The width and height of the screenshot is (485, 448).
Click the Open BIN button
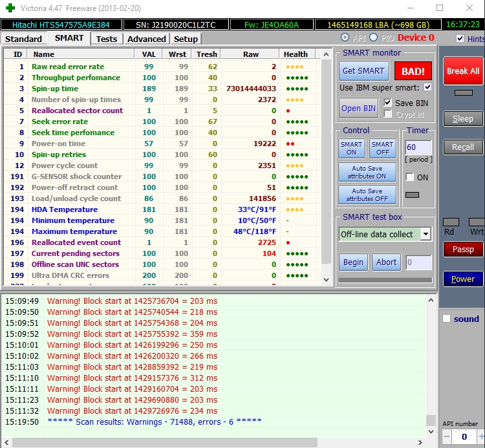[358, 109]
